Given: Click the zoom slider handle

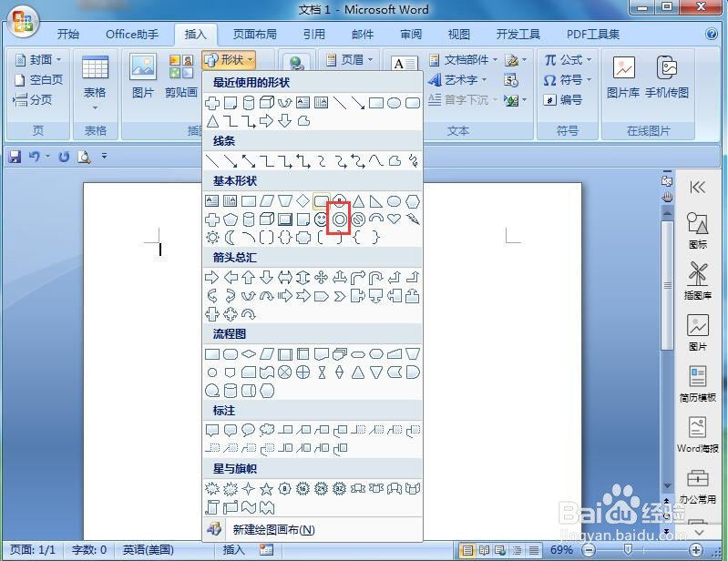Looking at the screenshot, I should [x=628, y=550].
